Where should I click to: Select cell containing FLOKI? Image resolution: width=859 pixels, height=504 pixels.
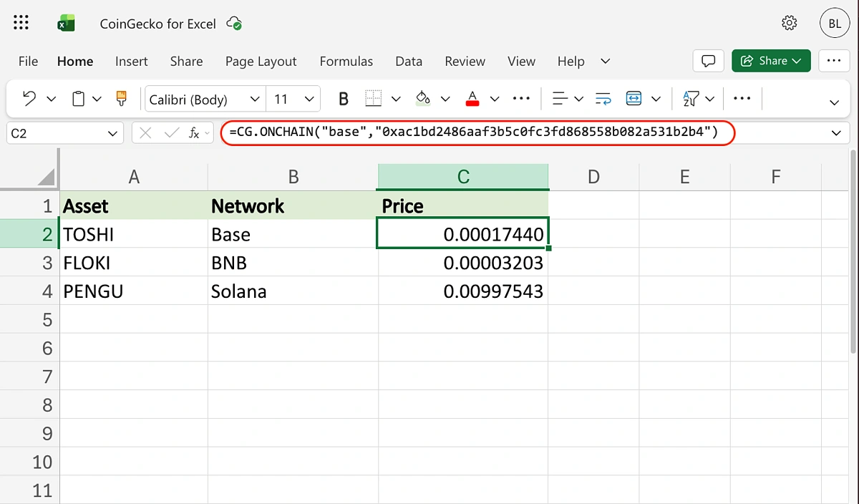pyautogui.click(x=134, y=263)
